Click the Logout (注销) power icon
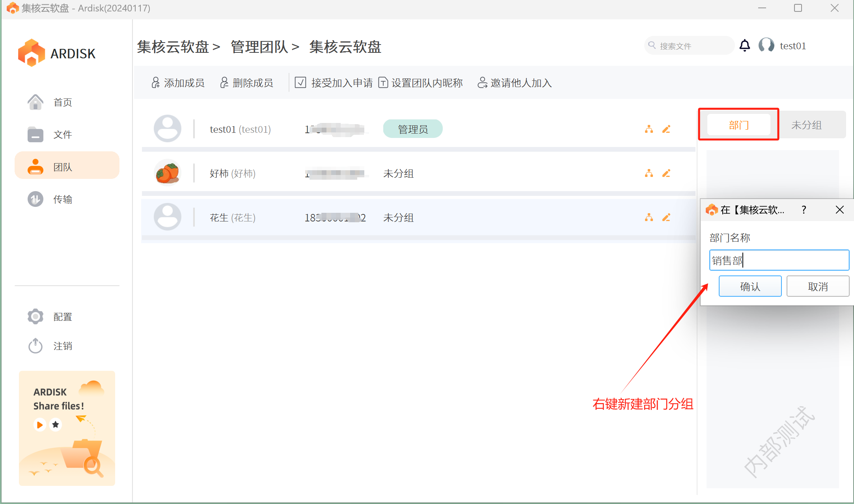Screen dimensions: 854x504 tap(36, 346)
